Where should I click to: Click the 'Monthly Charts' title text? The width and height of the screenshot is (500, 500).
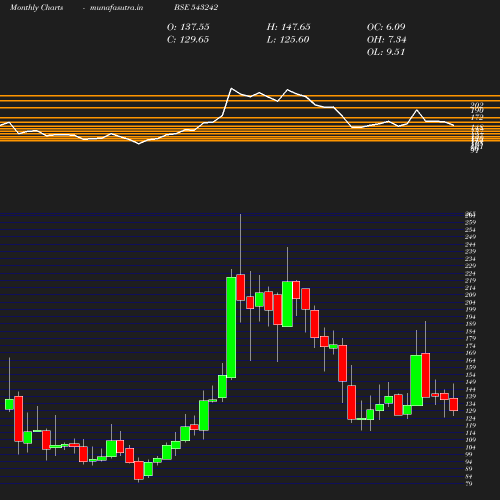pyautogui.click(x=36, y=7)
